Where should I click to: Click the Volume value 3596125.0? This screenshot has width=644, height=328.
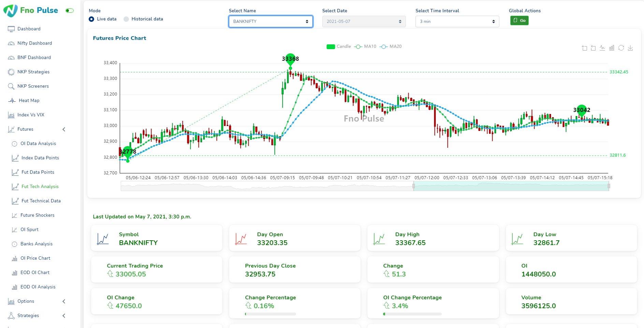pos(538,306)
